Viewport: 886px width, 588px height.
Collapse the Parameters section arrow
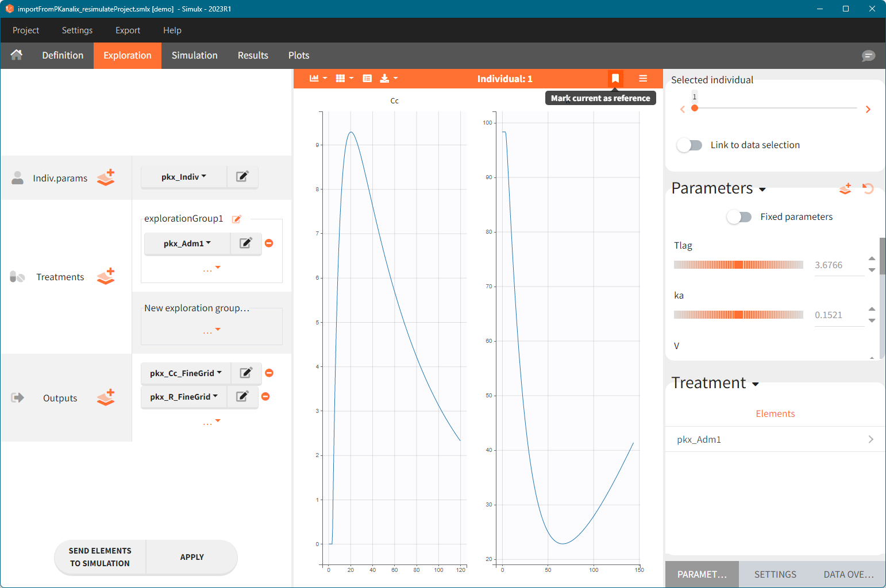pos(762,189)
